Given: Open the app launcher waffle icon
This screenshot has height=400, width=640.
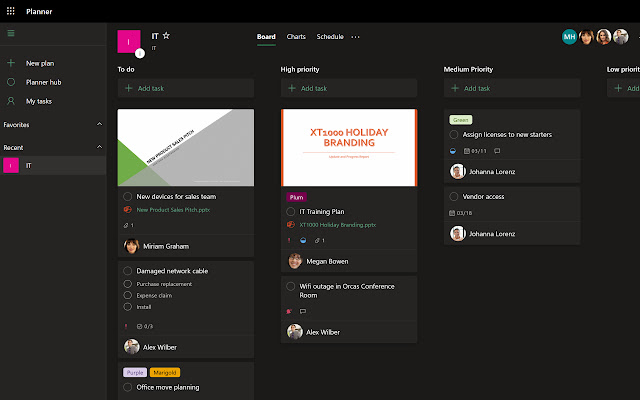Looking at the screenshot, I should click(11, 11).
